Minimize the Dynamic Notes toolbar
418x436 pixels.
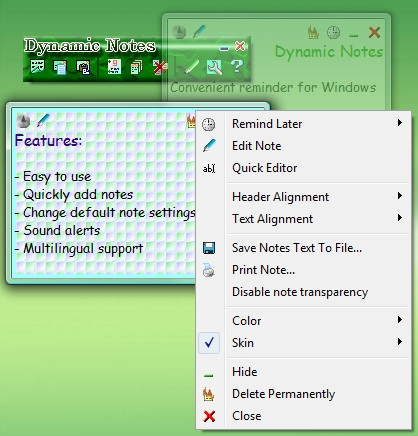(x=224, y=48)
